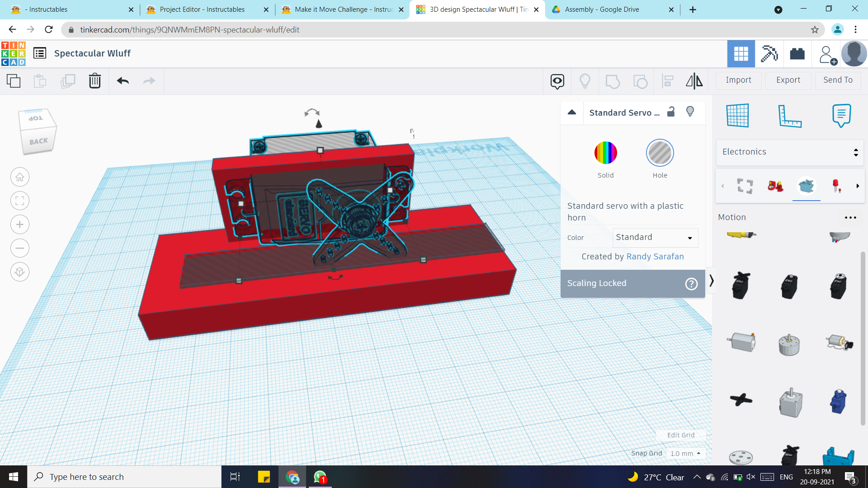This screenshot has width=868, height=488.
Task: Open the Randy Sarafan creator link
Action: click(x=655, y=257)
